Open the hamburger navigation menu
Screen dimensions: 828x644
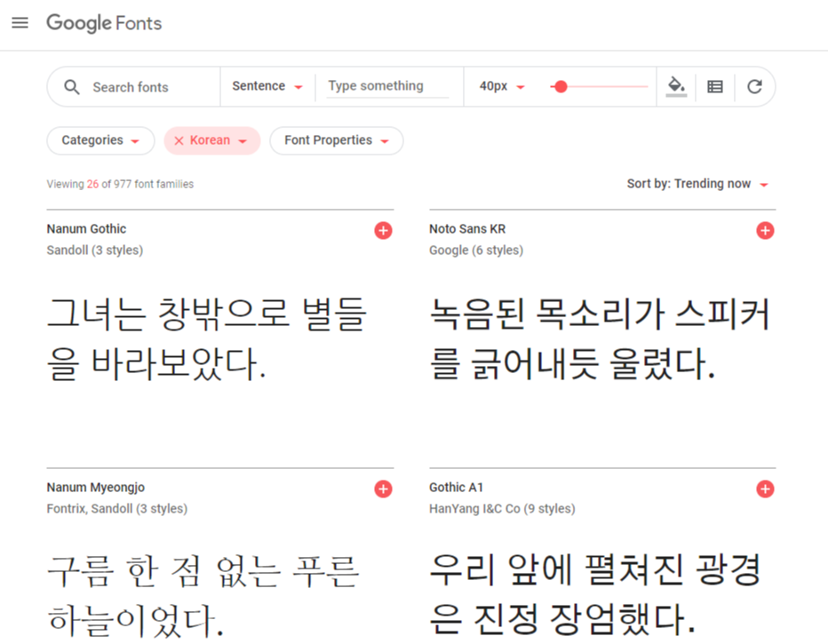pos(20,23)
